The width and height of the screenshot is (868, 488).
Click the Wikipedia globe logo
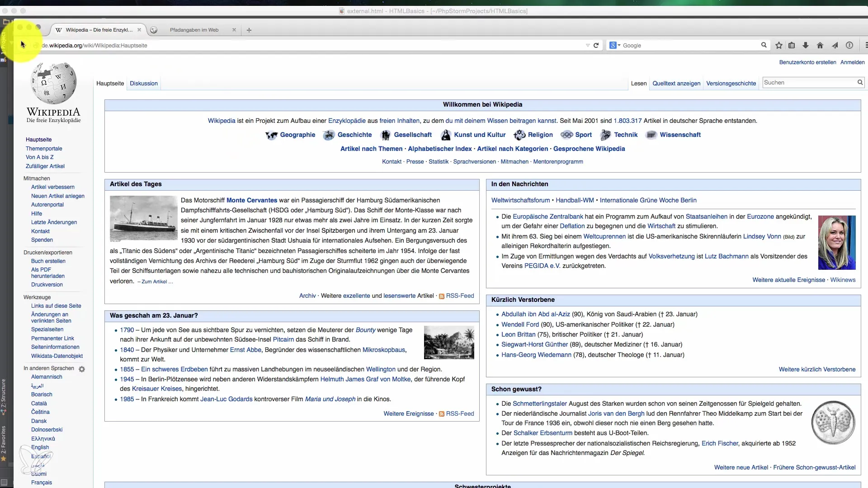[53, 83]
